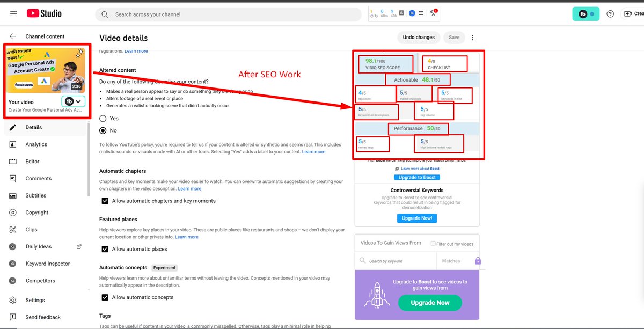
Task: Toggle Allow automatic places checkbox
Action: (x=105, y=249)
